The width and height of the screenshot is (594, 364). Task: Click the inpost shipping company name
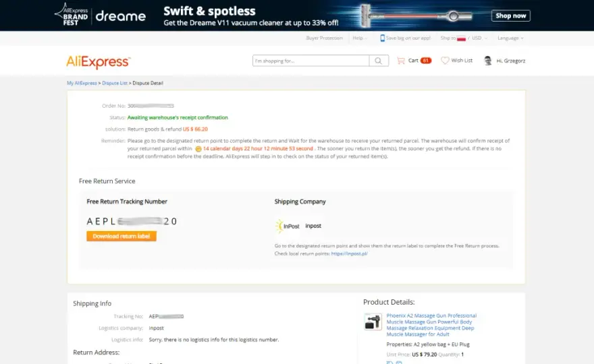[x=313, y=226]
